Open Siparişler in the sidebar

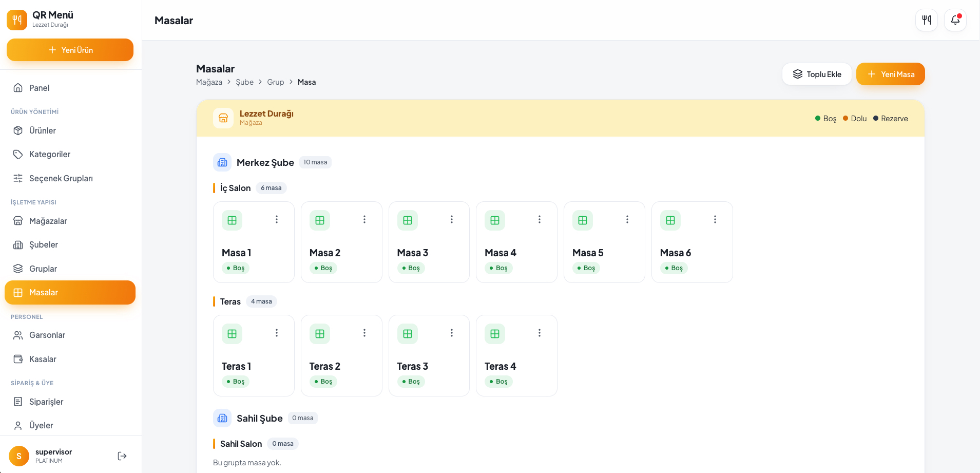click(x=70, y=402)
